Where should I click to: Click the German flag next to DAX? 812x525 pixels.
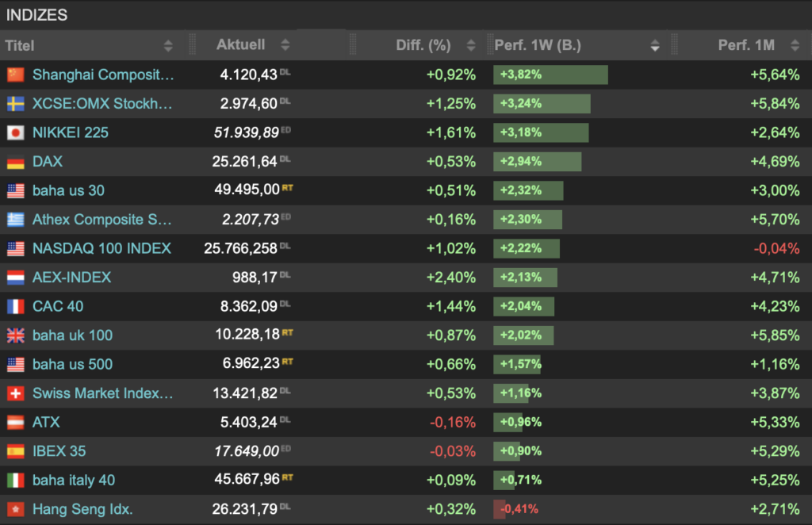point(15,162)
